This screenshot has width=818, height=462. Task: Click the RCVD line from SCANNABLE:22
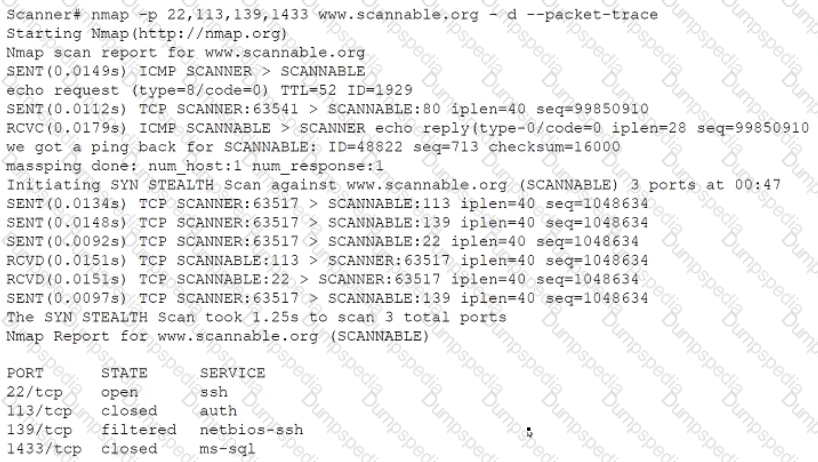coord(322,279)
